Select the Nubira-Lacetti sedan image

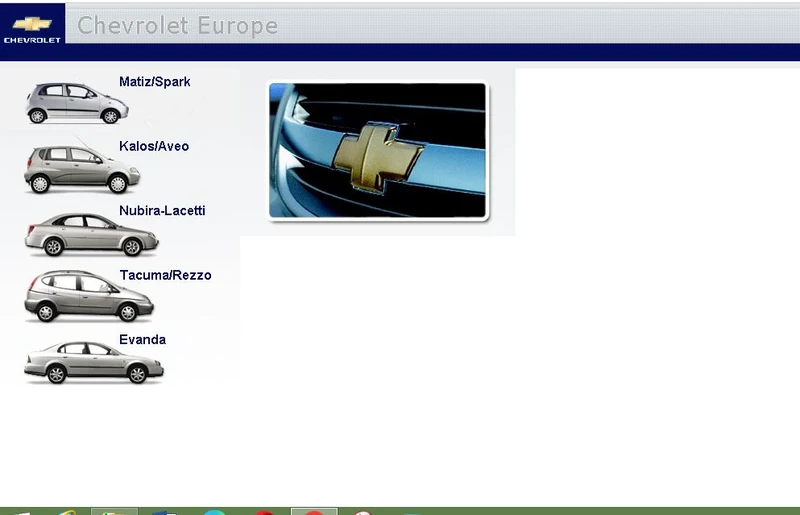(x=92, y=234)
